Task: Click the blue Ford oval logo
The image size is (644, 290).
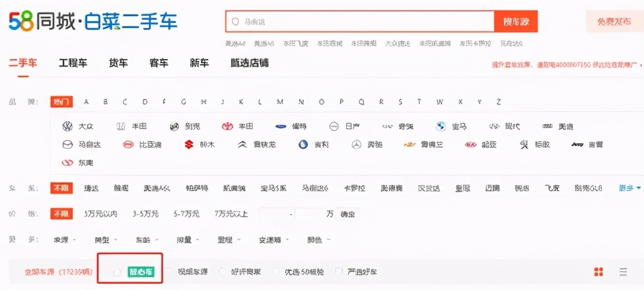Action: 282,127
